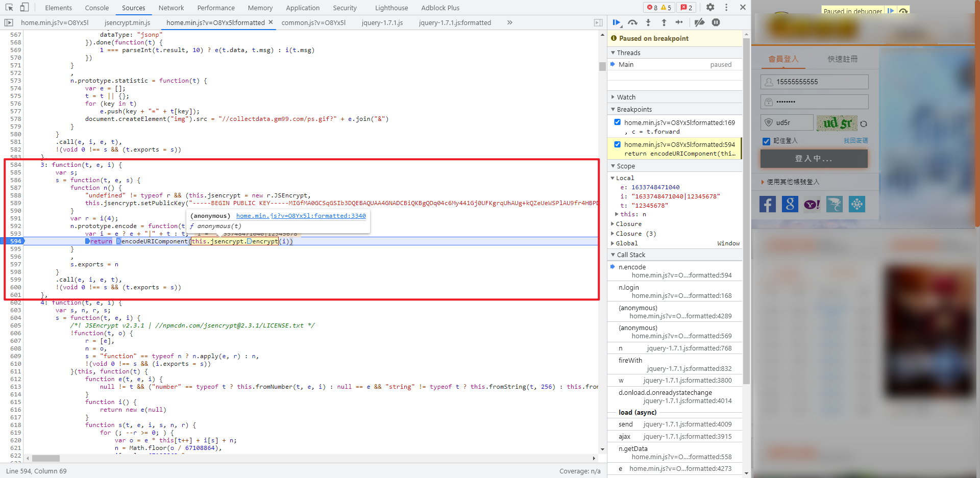Expand the Watch section
The height and width of the screenshot is (478, 980).
[x=626, y=97]
